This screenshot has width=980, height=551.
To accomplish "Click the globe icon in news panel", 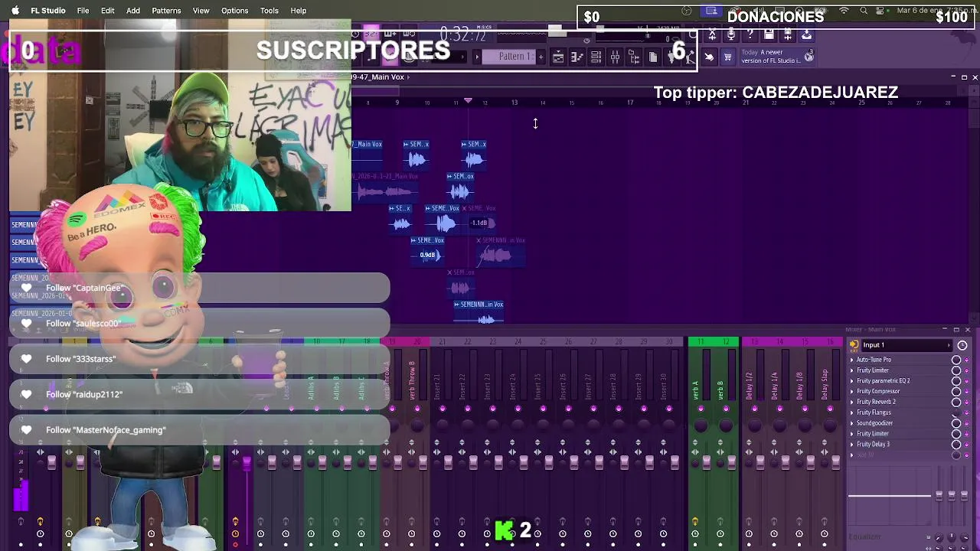I will pyautogui.click(x=809, y=57).
